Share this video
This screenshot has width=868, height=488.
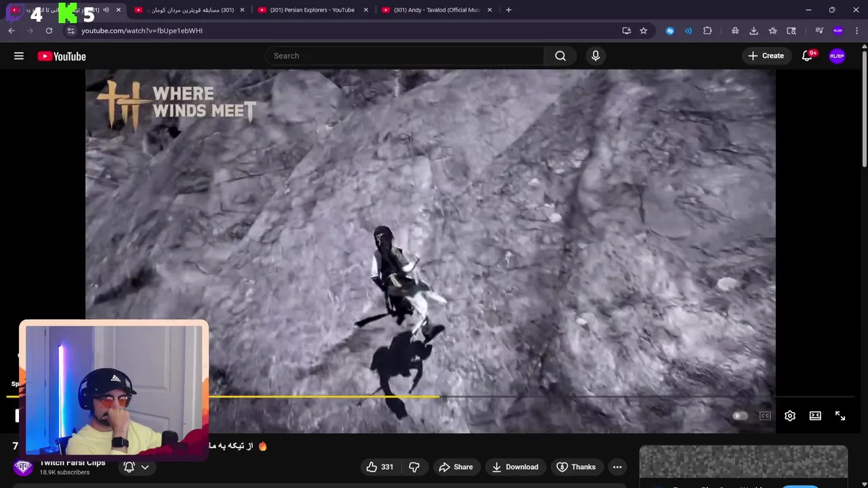(456, 467)
